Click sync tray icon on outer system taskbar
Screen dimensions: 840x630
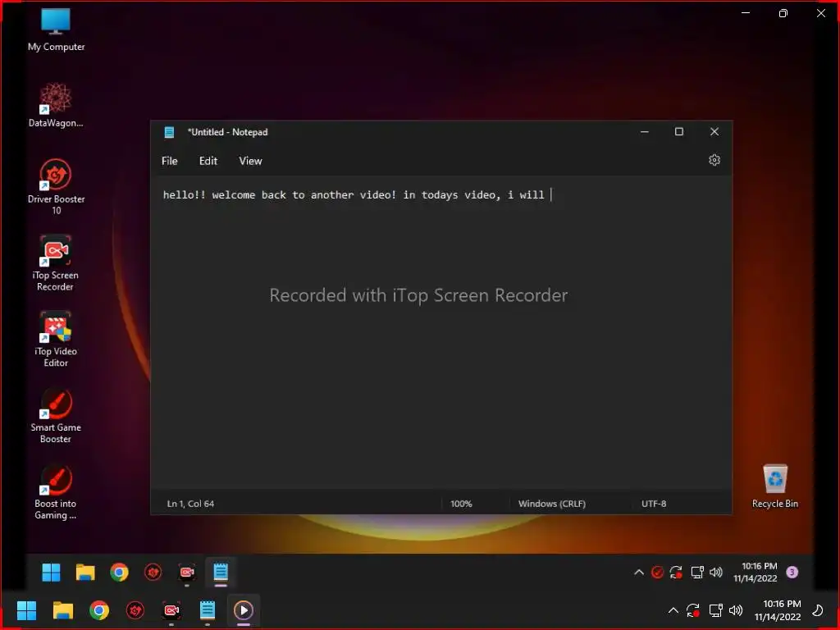[693, 610]
